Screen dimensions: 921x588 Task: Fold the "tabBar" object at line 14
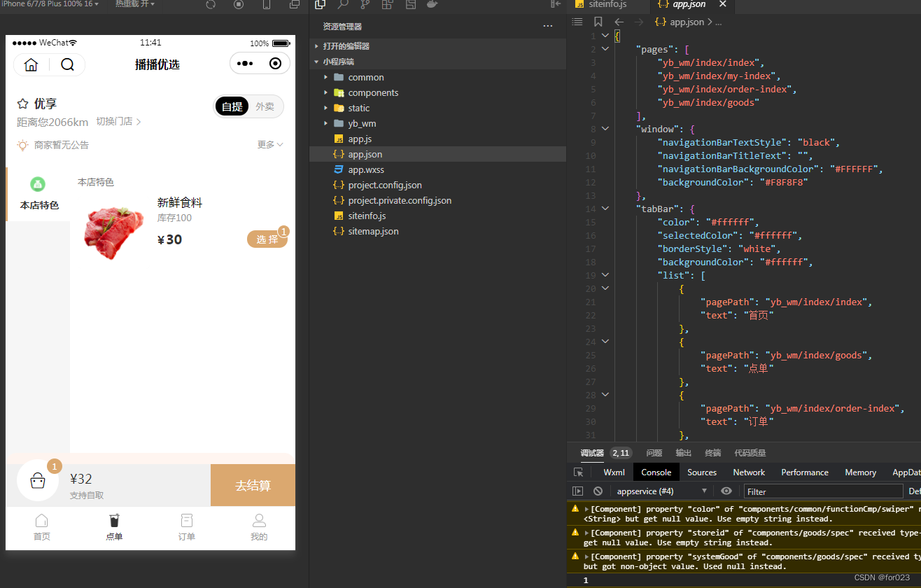click(x=605, y=209)
